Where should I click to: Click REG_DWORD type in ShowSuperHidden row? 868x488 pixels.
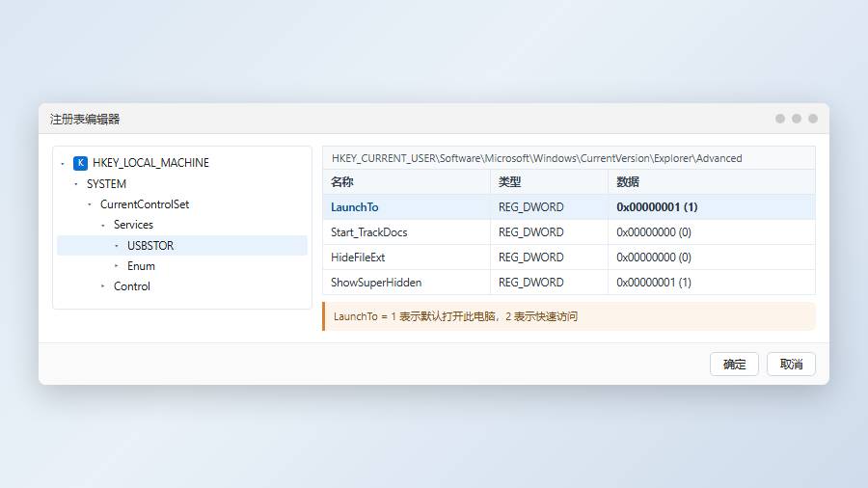[530, 283]
